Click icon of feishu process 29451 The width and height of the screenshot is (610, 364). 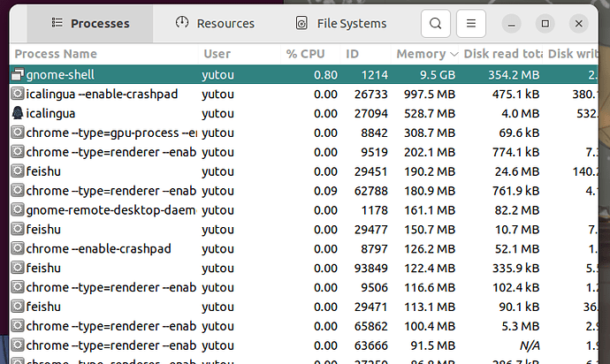(x=18, y=171)
